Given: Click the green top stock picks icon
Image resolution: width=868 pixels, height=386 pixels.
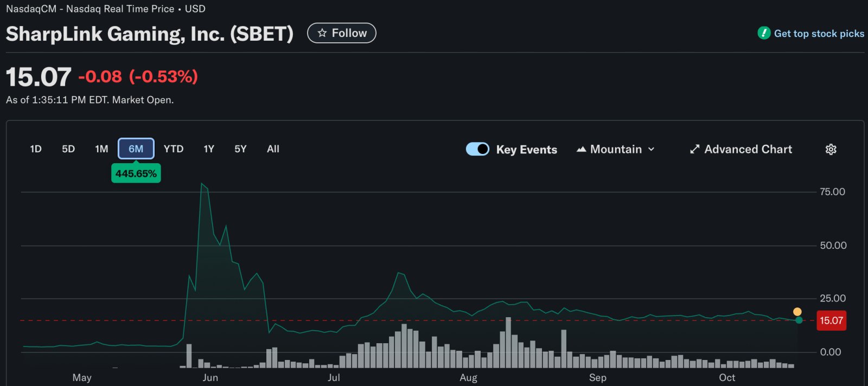Looking at the screenshot, I should point(764,33).
